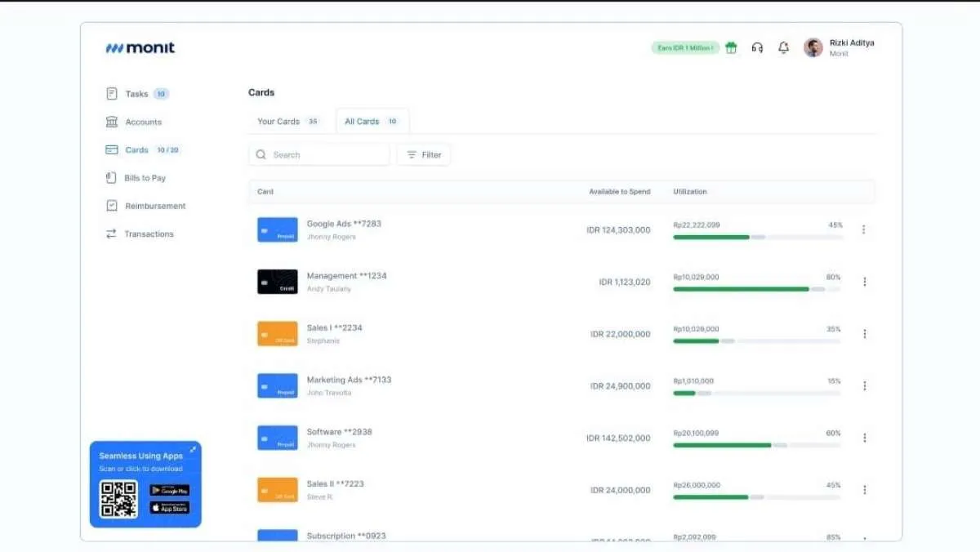Click the card Search input field

point(319,155)
